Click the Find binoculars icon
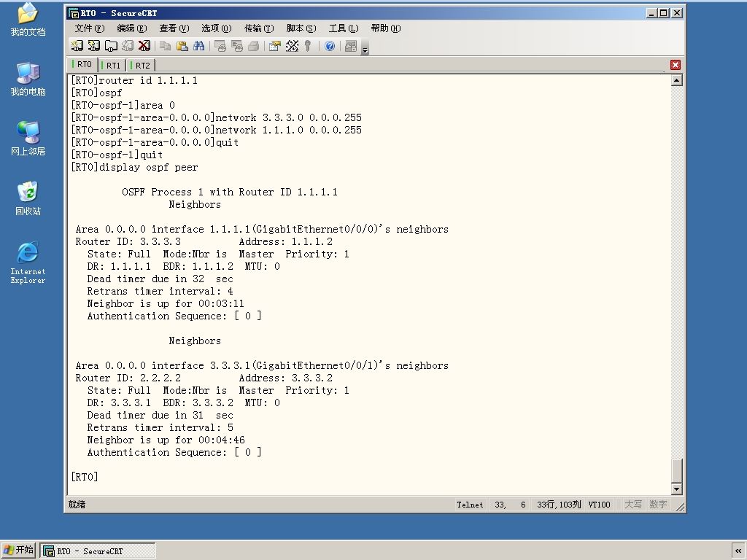This screenshot has width=747, height=560. coord(198,46)
